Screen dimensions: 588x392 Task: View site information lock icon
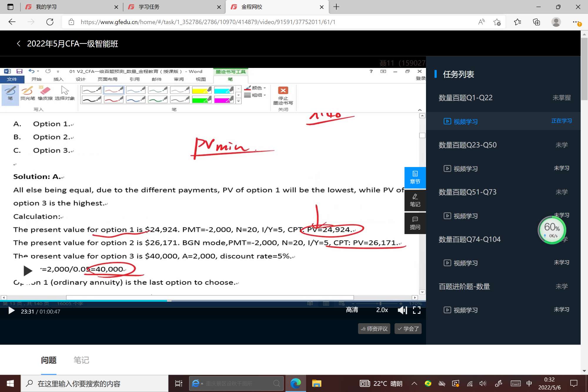[71, 22]
